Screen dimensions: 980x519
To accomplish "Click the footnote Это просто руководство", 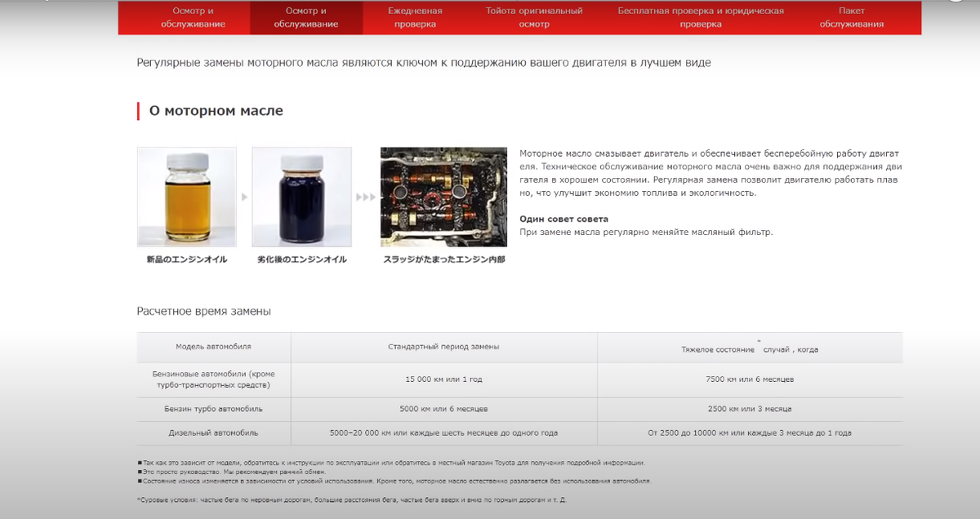I will click(x=232, y=472).
